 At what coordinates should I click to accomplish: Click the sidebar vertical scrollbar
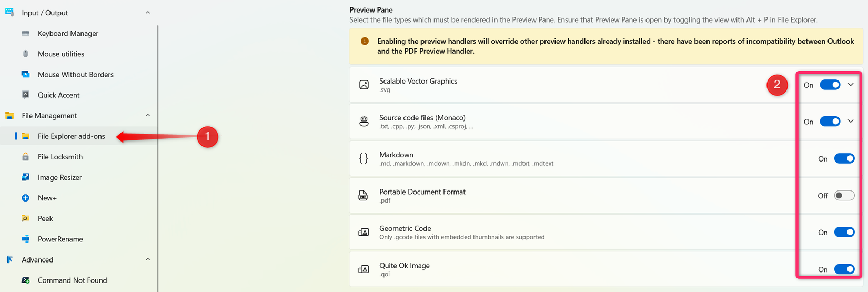coord(158,158)
